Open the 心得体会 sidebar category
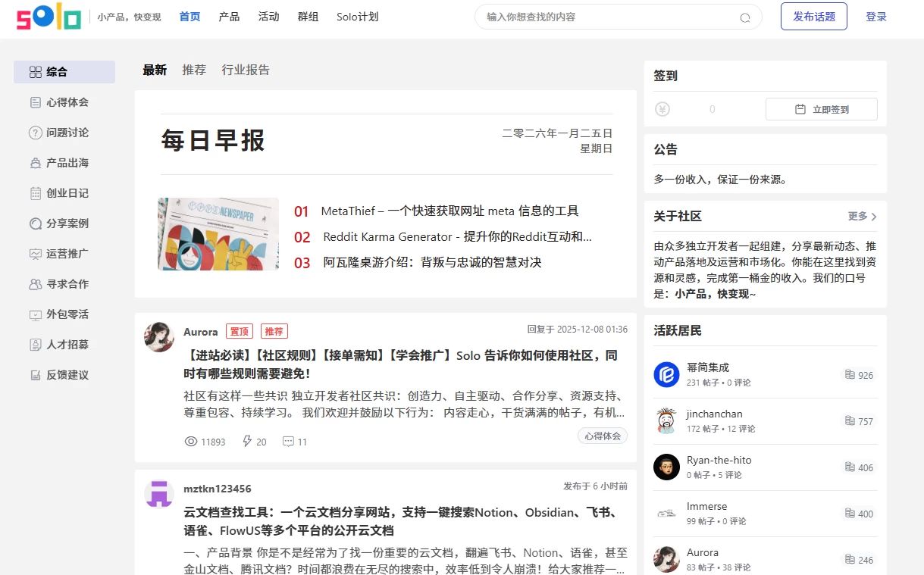This screenshot has width=924, height=575. click(67, 102)
